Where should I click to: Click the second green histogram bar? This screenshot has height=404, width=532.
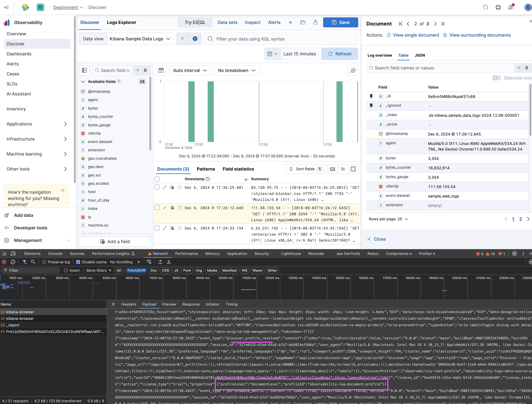pos(211,112)
